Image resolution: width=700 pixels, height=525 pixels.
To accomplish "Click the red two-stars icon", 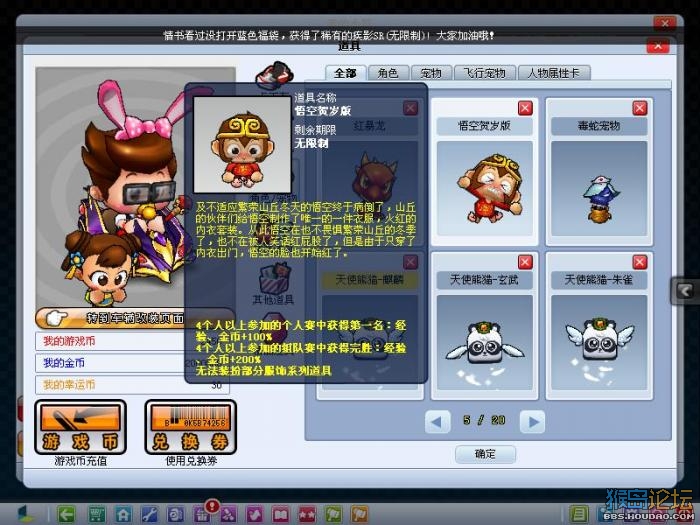I will (307, 514).
